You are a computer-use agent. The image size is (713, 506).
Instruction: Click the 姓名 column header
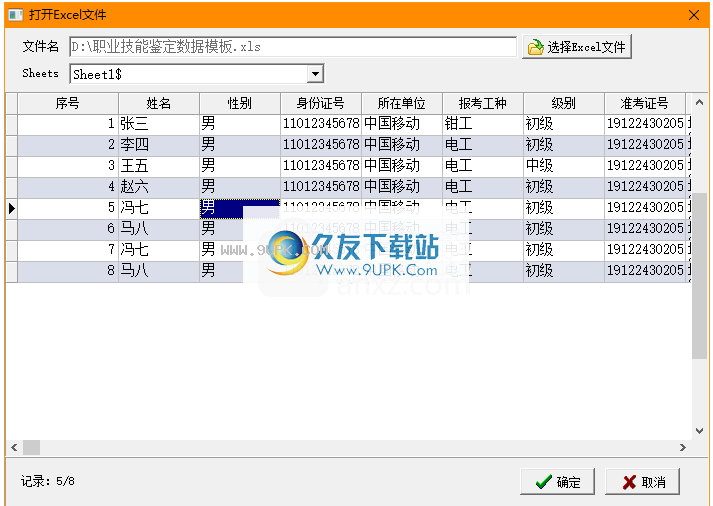[x=159, y=103]
